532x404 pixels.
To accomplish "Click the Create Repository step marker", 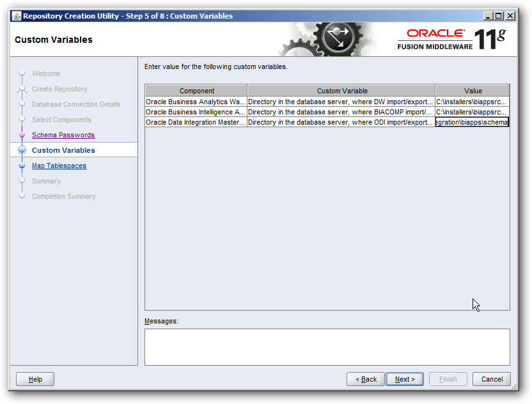I will pyautogui.click(x=24, y=89).
